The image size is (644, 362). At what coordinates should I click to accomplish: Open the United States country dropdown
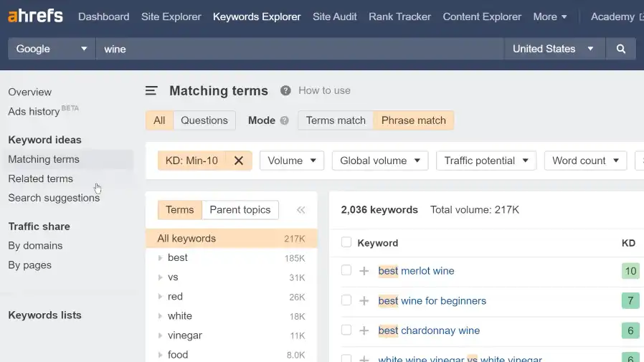[x=554, y=49]
